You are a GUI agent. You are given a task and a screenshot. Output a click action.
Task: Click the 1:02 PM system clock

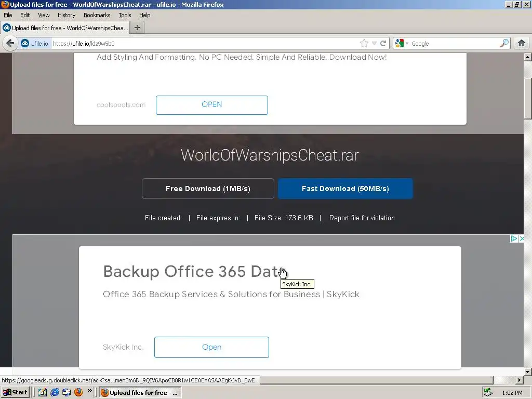[x=512, y=393]
